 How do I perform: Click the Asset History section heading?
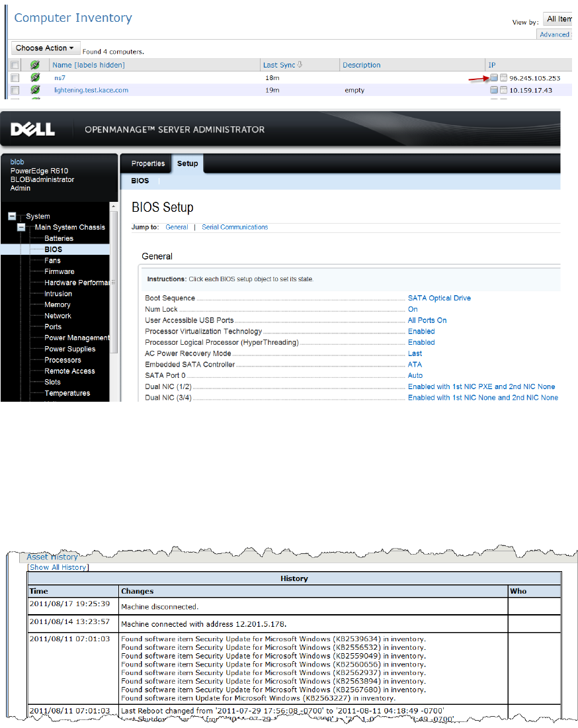click(52, 557)
